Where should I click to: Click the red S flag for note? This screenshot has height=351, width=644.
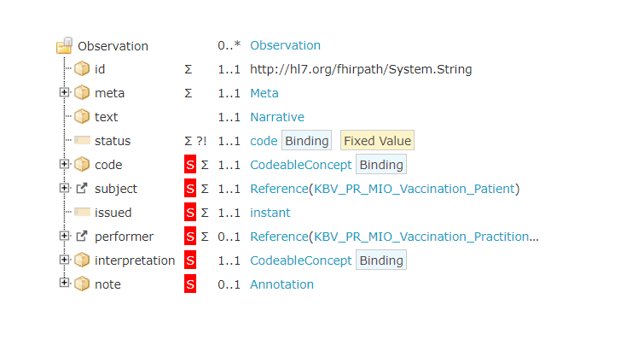pos(190,284)
